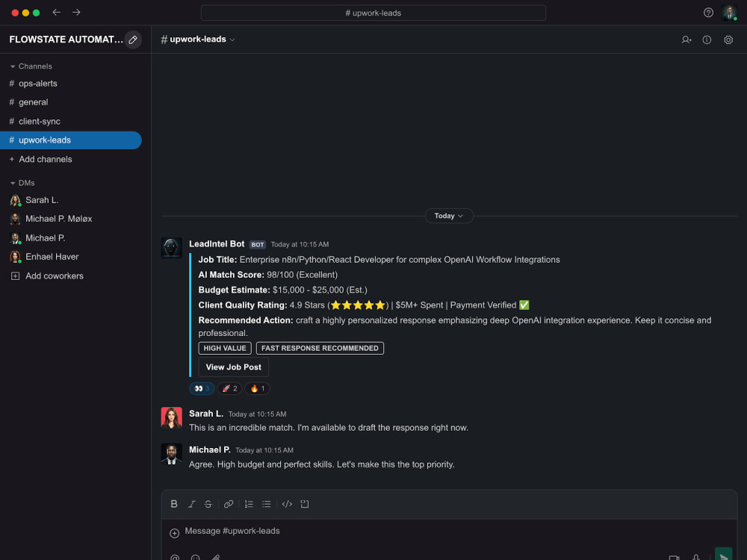Insert a code block
The width and height of the screenshot is (747, 560).
click(305, 504)
